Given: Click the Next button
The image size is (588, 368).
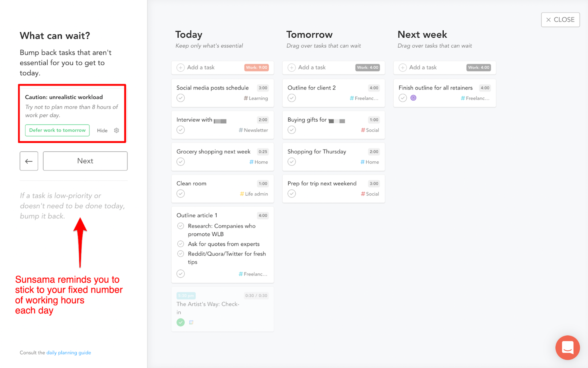Looking at the screenshot, I should click(x=85, y=161).
